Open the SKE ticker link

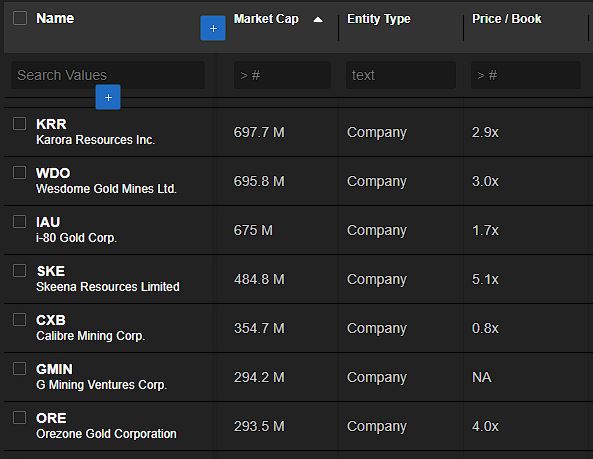pyautogui.click(x=51, y=271)
